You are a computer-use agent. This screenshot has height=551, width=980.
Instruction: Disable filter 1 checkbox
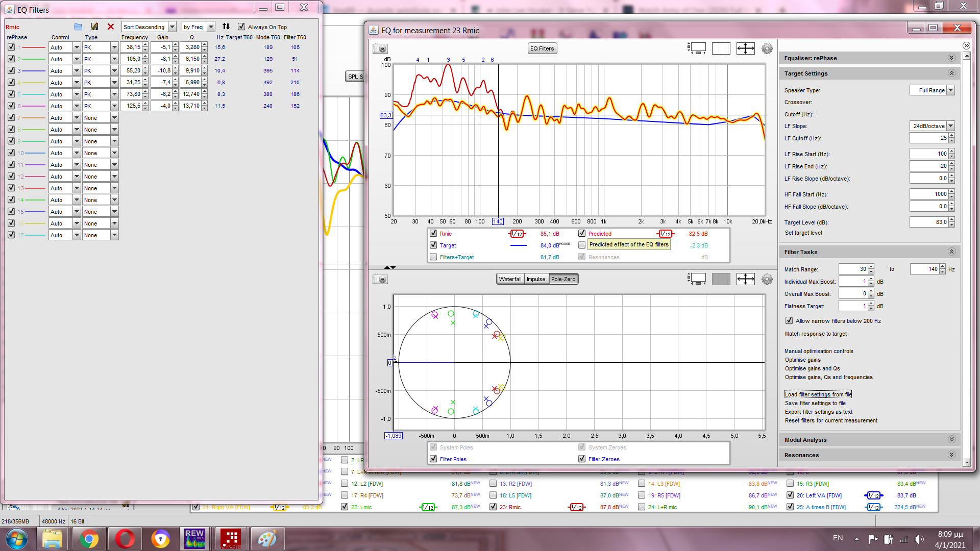point(11,47)
